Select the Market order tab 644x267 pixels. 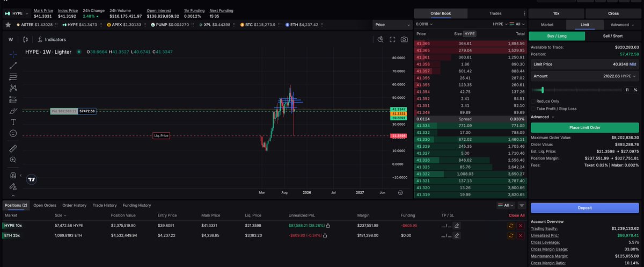coord(547,24)
